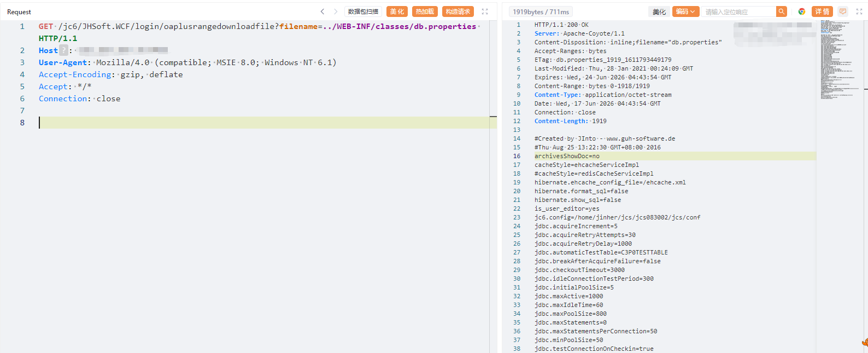The width and height of the screenshot is (868, 353).
Task: Click the question mark icon next to Host
Action: [63, 50]
